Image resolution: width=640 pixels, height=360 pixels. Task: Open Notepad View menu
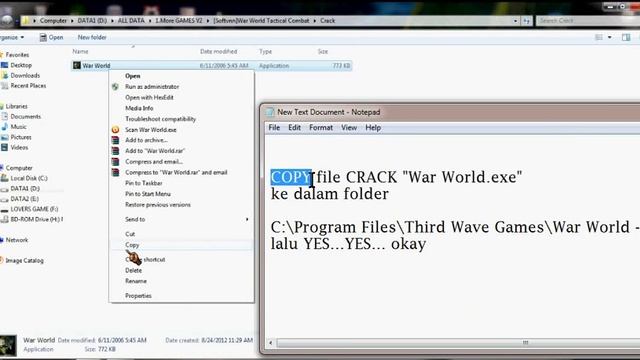(349, 128)
